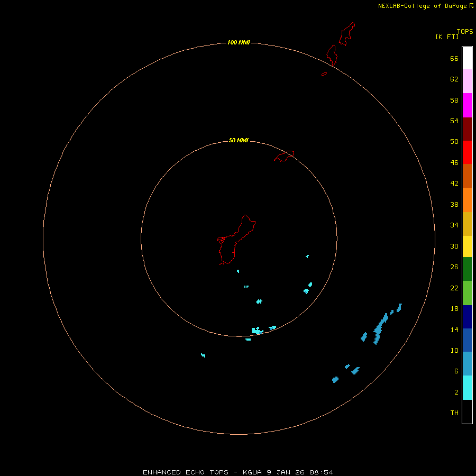
Task: Click 'ENHANCED ECHO TOPS' in the bottom caption
Action: click(x=186, y=472)
